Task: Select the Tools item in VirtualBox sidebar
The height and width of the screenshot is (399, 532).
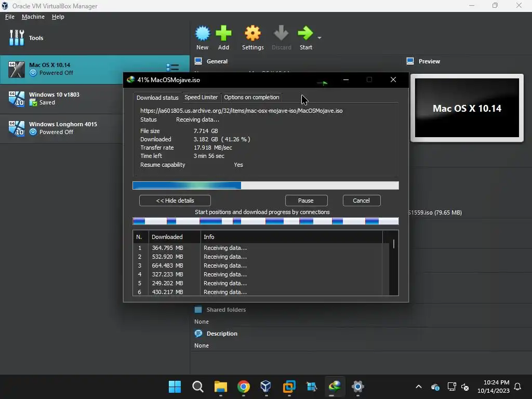Action: click(95, 38)
